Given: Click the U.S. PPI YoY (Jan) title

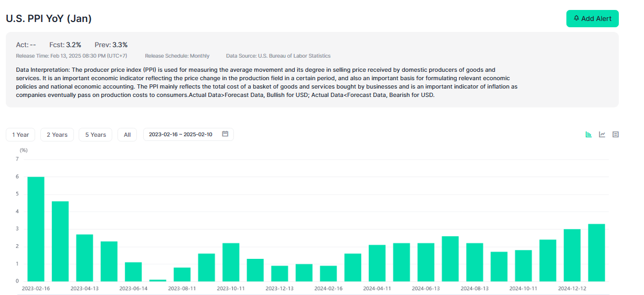Looking at the screenshot, I should tap(49, 18).
